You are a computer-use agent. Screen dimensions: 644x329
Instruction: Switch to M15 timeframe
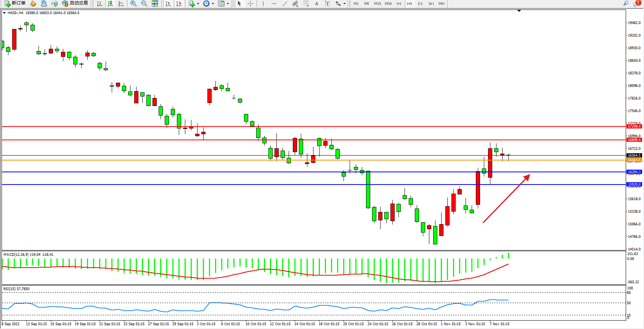[x=377, y=3]
